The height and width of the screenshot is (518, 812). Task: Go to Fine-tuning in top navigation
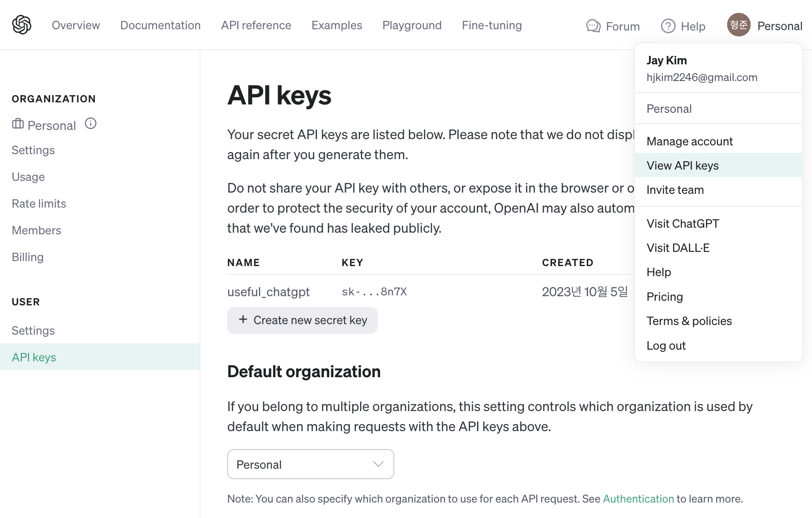492,25
